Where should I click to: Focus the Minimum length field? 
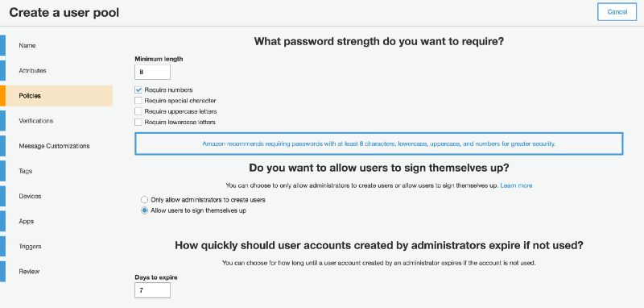[152, 72]
